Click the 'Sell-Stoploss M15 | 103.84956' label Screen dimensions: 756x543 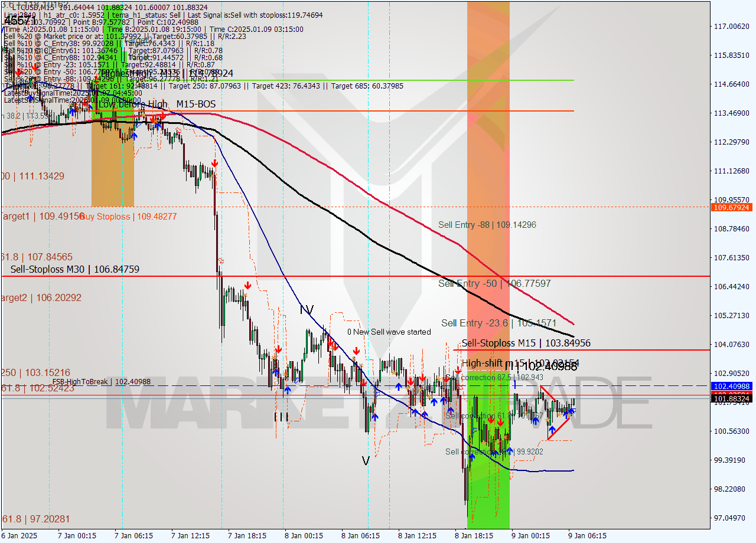(x=526, y=343)
